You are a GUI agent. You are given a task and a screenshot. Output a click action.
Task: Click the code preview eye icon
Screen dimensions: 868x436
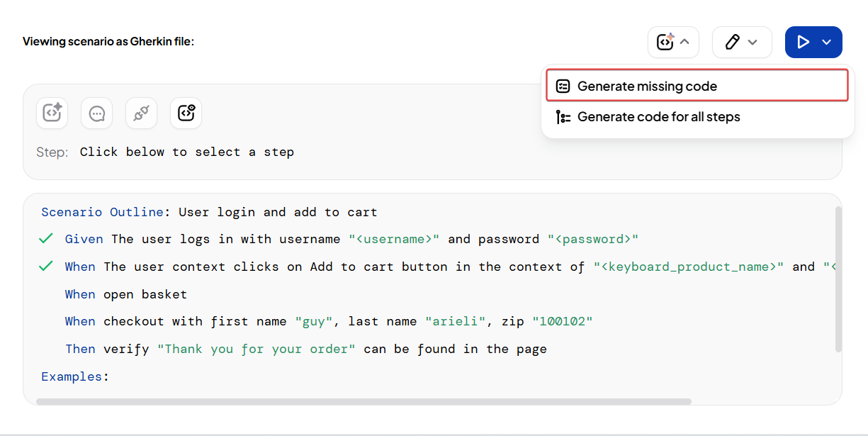(186, 113)
